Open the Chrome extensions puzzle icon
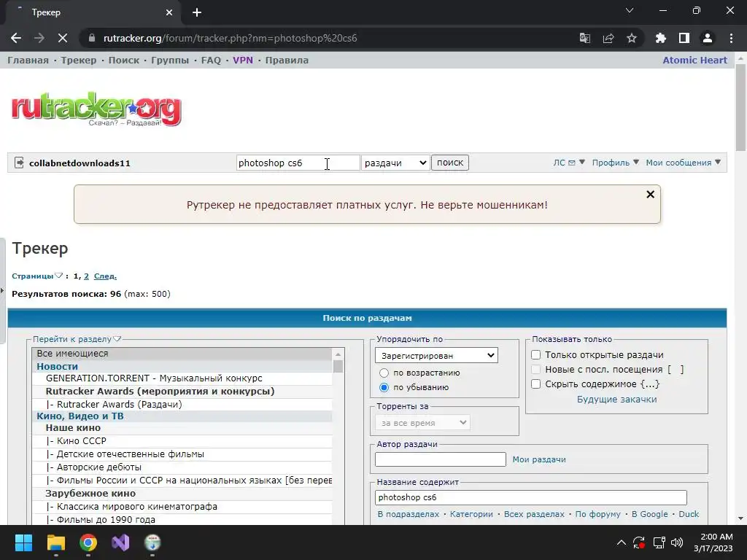747x560 pixels. [661, 38]
